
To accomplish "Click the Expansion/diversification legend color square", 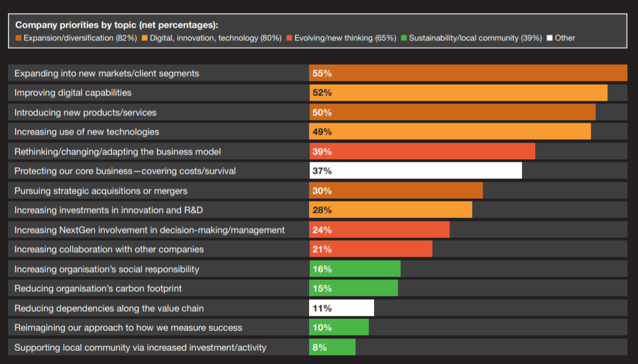I will point(19,38).
